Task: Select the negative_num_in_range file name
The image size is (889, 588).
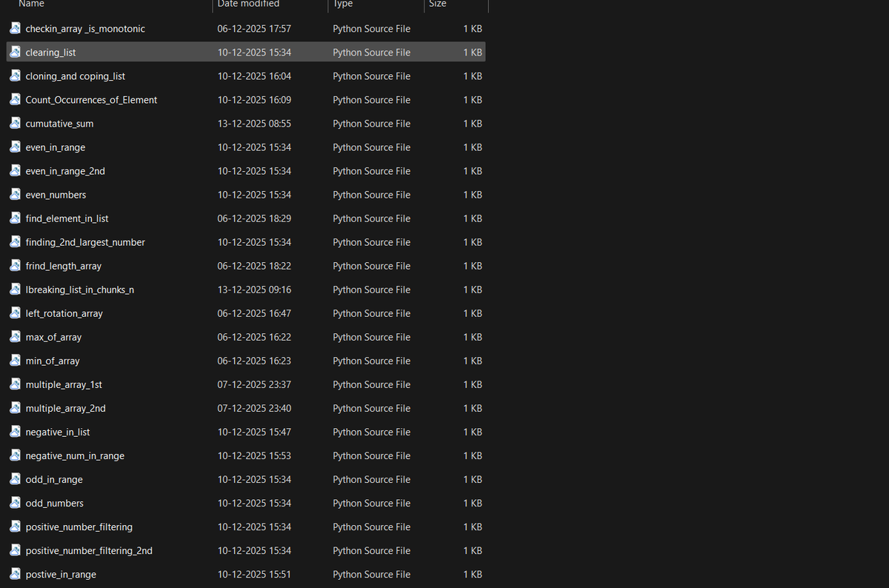Action: tap(75, 455)
